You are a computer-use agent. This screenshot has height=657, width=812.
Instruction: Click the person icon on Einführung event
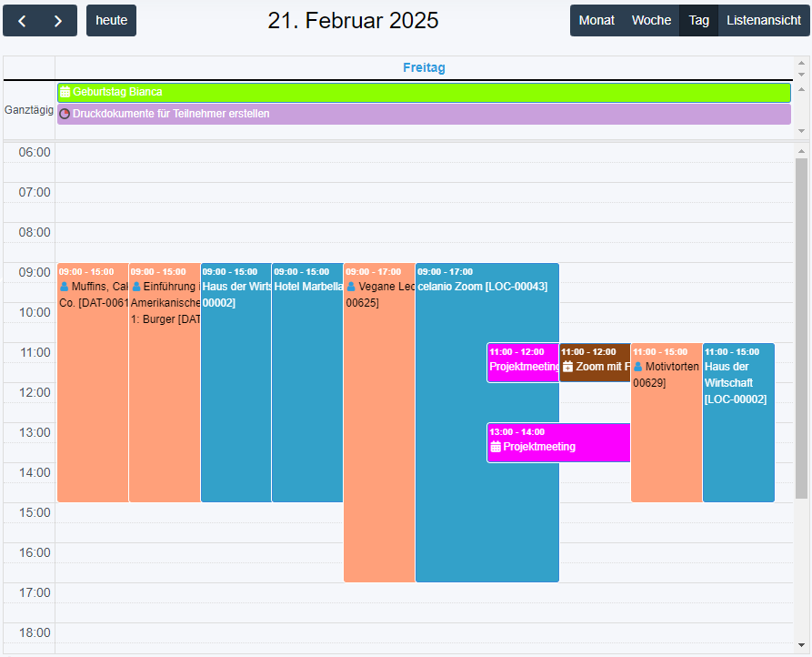(x=136, y=287)
